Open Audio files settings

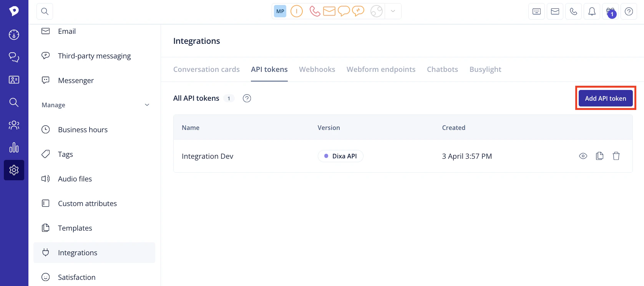click(x=94, y=179)
